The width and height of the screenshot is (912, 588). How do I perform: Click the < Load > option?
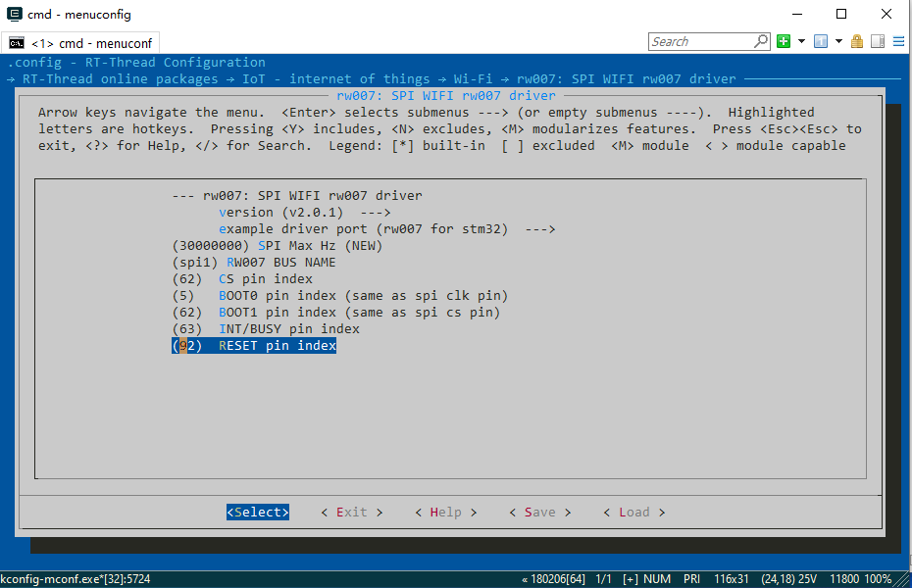[x=633, y=512]
